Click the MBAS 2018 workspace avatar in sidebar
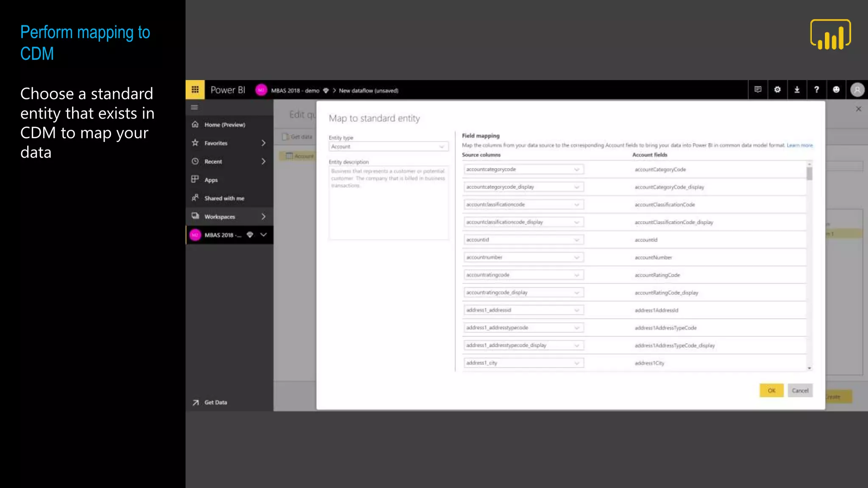The width and height of the screenshot is (868, 488). tap(195, 235)
